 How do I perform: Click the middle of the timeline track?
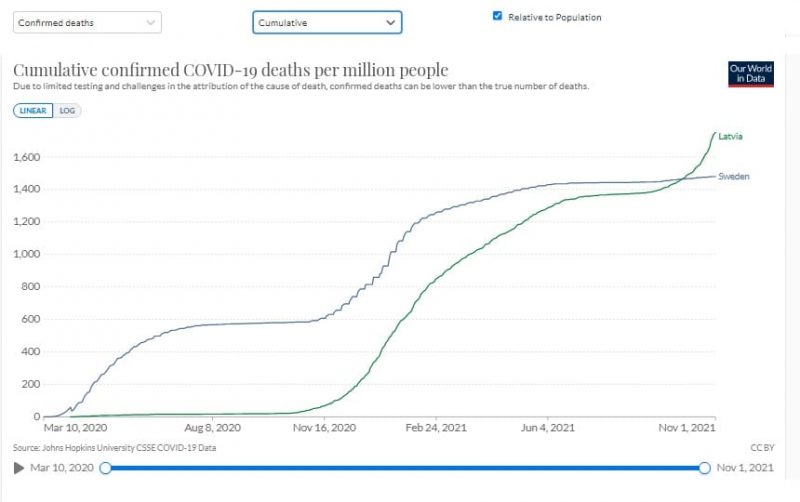pyautogui.click(x=405, y=468)
